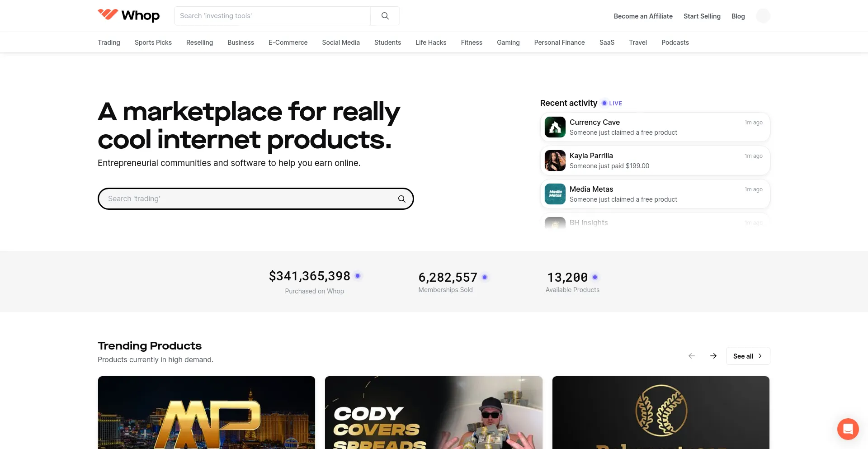Open the orange chat support bubble
Viewport: 868px width, 449px height.
(848, 429)
